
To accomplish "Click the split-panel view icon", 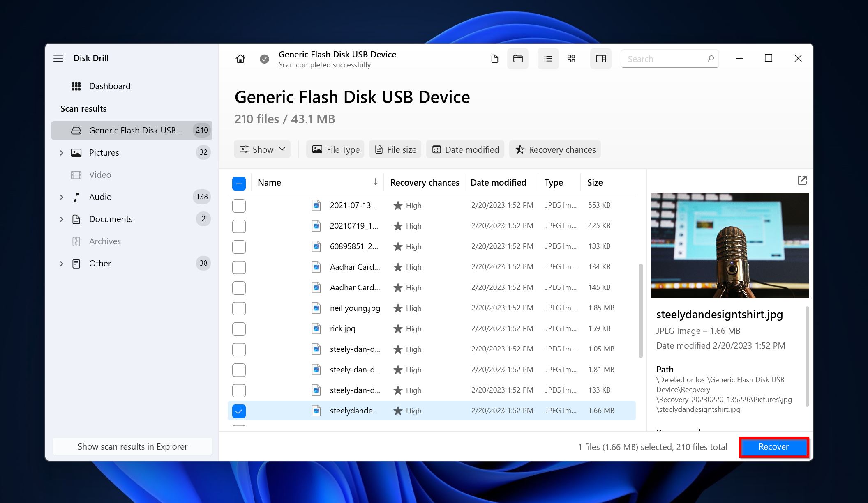I will coord(600,58).
